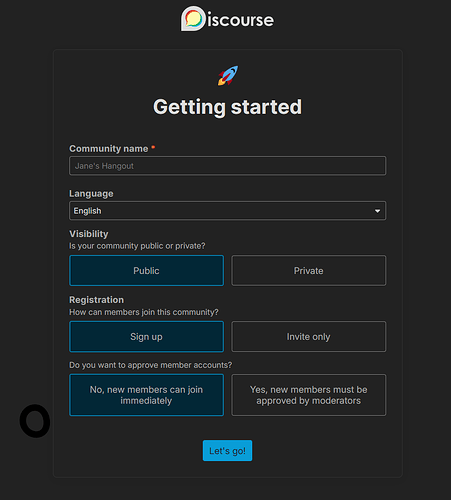The image size is (451, 500).
Task: Click the Language field label
Action: [91, 194]
